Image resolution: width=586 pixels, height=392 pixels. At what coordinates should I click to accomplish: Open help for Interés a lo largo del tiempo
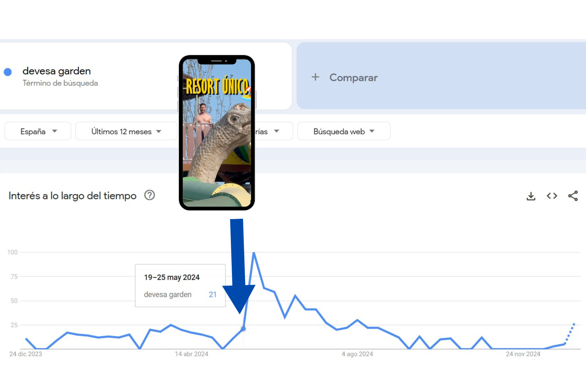(x=150, y=195)
